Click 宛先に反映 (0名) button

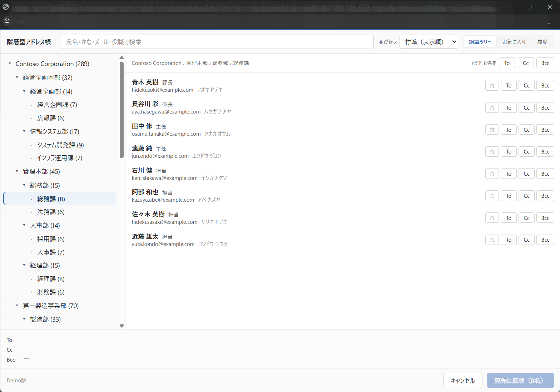520,381
